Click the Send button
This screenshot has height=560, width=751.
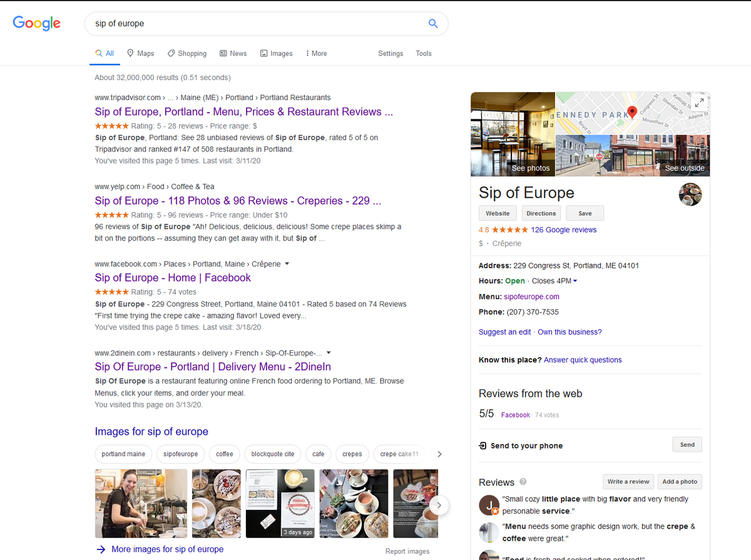[687, 444]
